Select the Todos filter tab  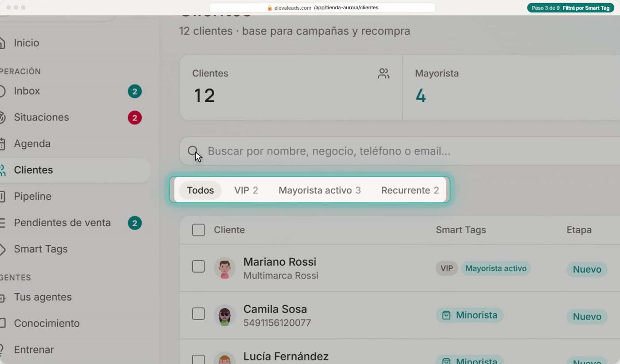click(x=200, y=190)
